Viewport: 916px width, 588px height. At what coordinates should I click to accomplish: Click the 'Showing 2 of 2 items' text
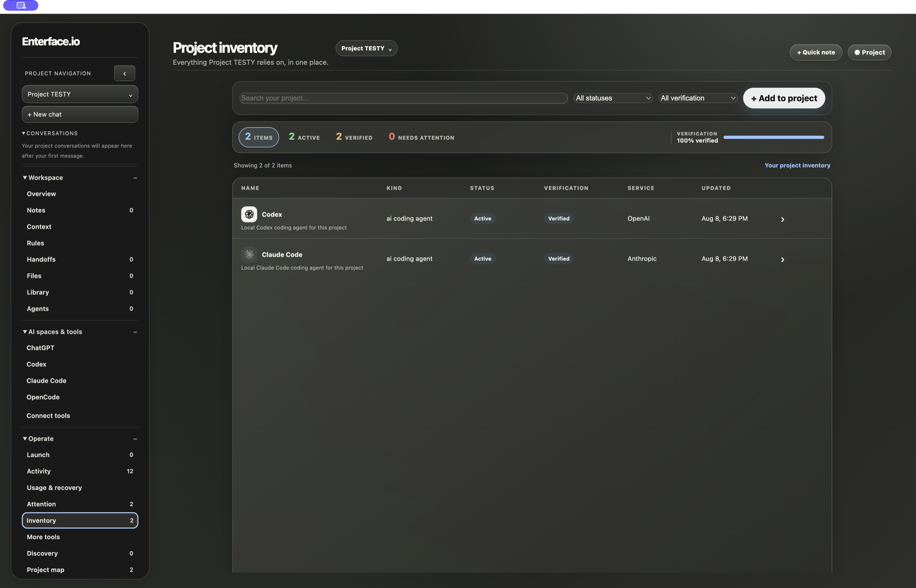click(263, 165)
